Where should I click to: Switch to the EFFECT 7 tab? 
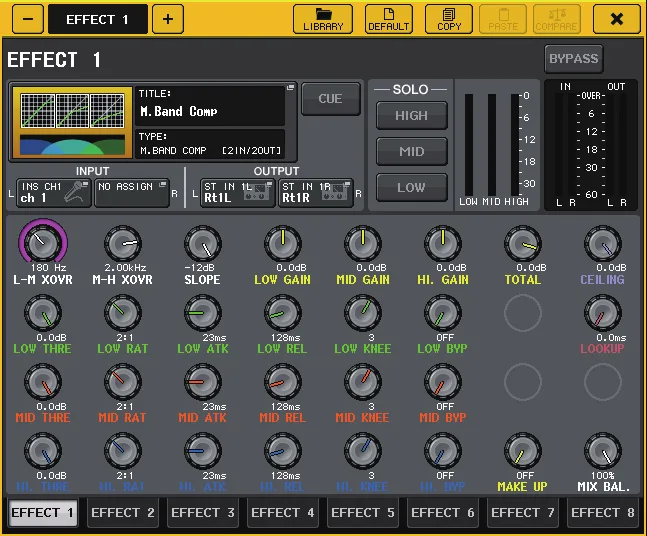(523, 512)
